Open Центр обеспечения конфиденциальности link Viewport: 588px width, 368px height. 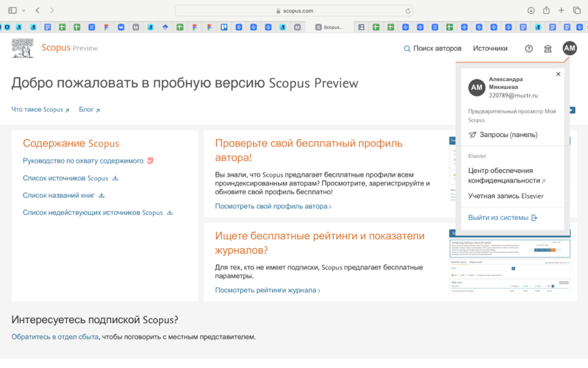tap(506, 175)
